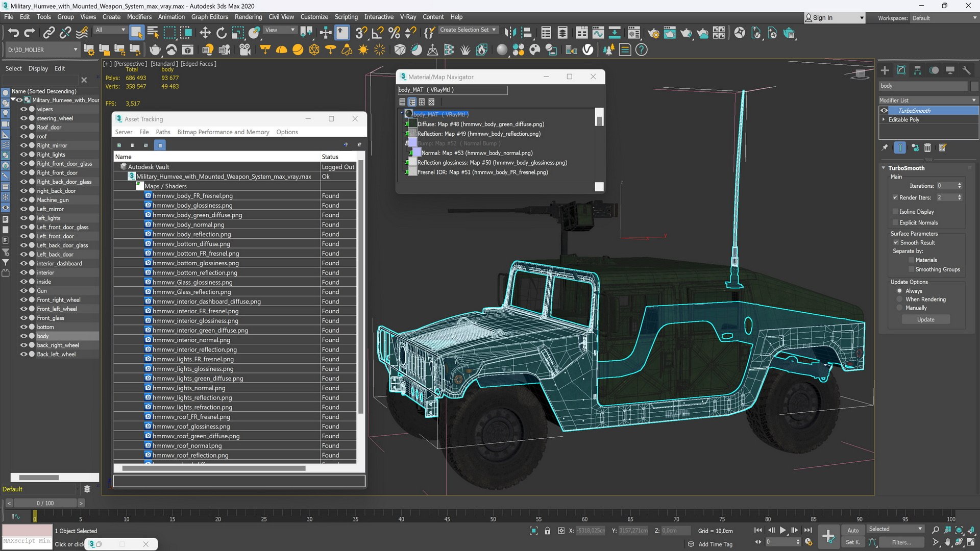Open the Render Setup teapot icon
This screenshot has height=551, width=980.
coord(653,33)
